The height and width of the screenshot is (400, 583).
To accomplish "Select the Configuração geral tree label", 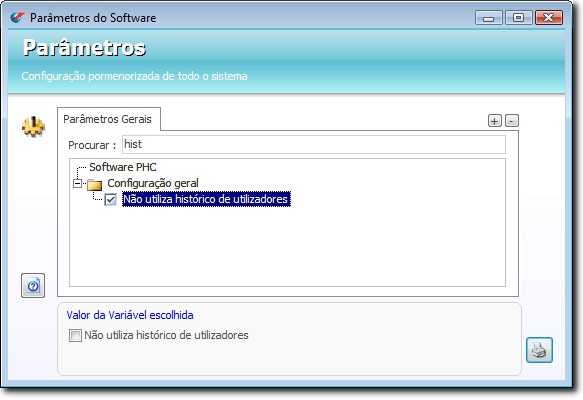I will click(x=153, y=183).
